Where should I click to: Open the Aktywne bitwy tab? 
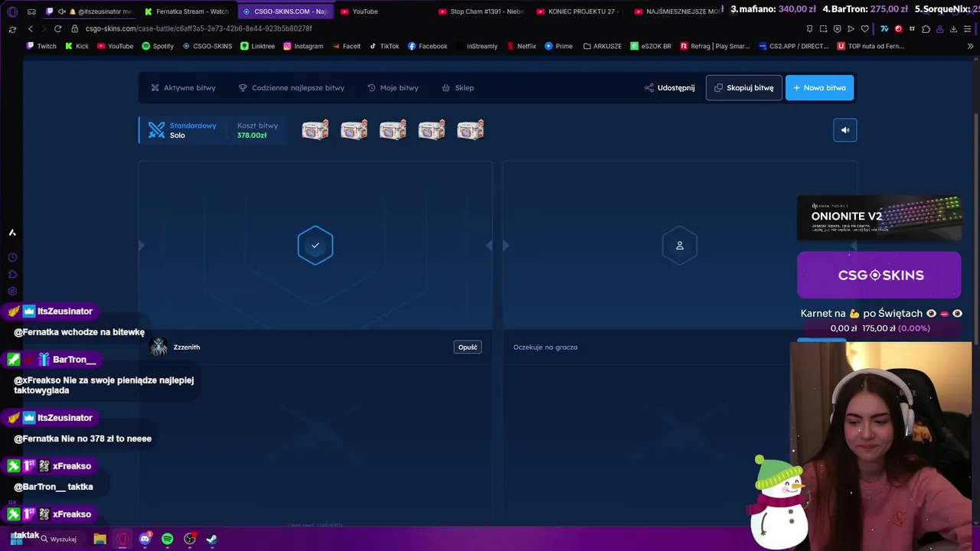pos(183,88)
